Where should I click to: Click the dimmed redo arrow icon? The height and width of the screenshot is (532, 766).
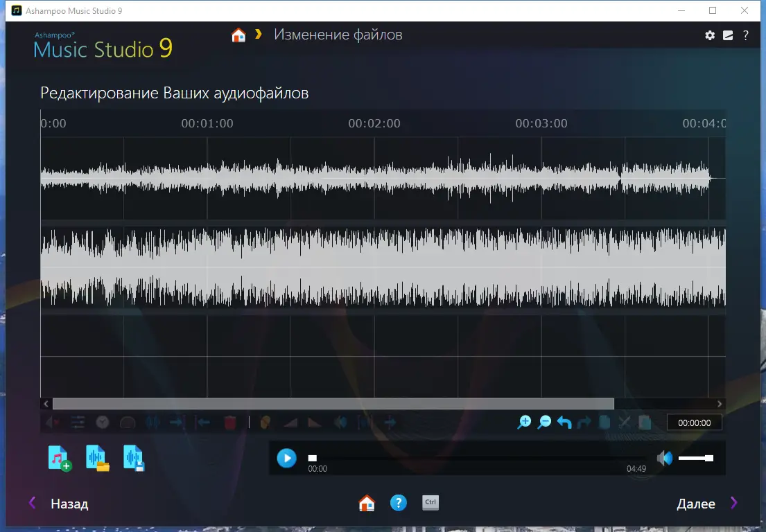tap(584, 422)
